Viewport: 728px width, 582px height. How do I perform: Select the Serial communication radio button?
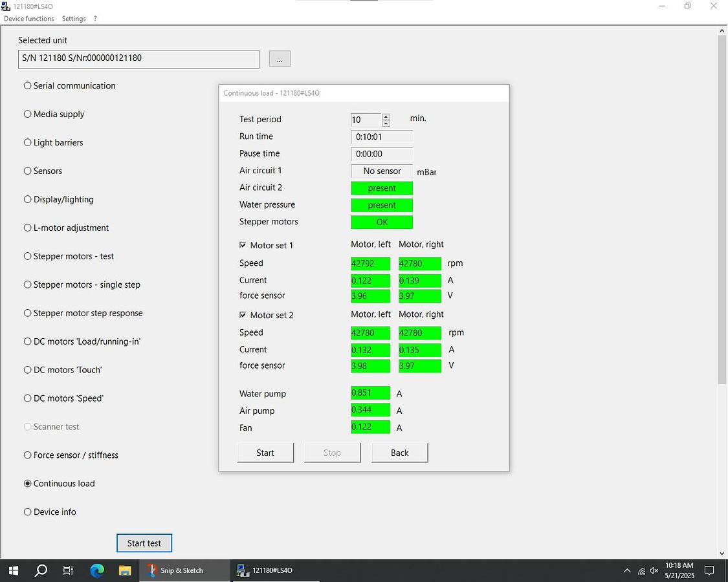tap(28, 85)
